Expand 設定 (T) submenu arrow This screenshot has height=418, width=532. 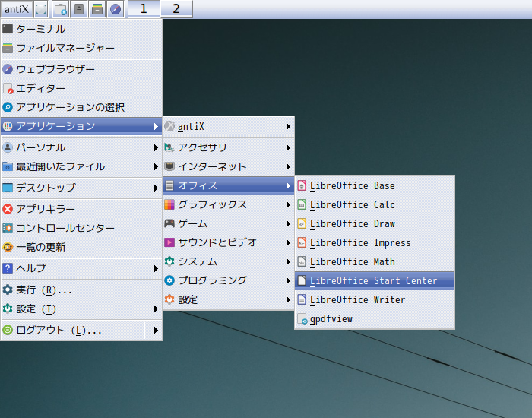click(156, 309)
